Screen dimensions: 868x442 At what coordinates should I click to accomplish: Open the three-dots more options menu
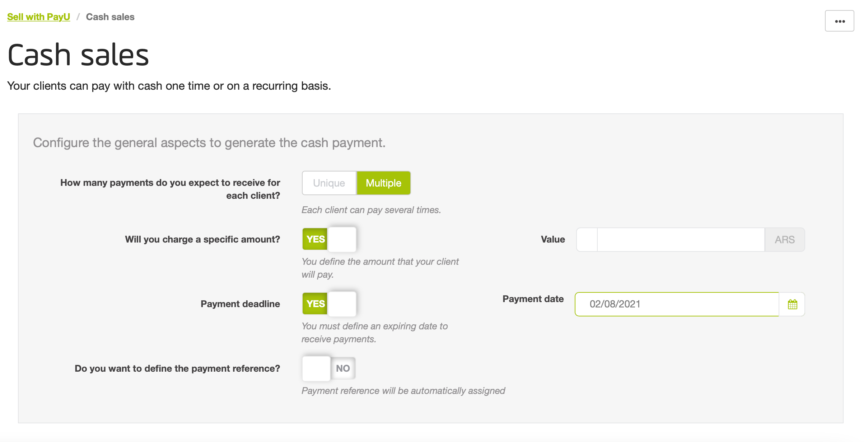(x=839, y=21)
